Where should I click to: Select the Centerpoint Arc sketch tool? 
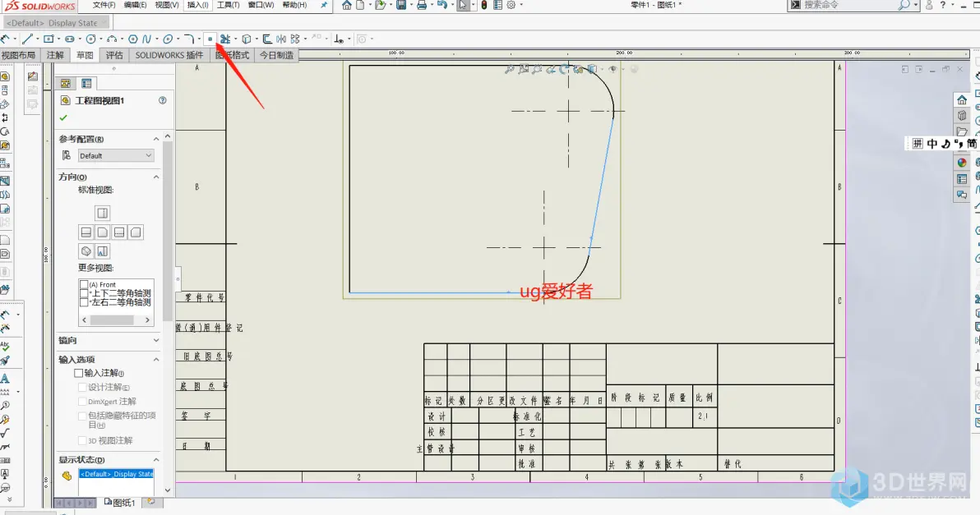(x=111, y=39)
